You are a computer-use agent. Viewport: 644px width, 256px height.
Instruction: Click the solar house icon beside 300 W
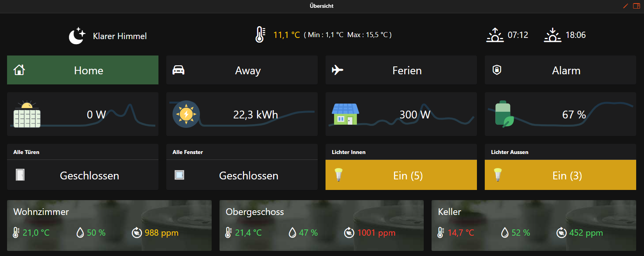(345, 114)
